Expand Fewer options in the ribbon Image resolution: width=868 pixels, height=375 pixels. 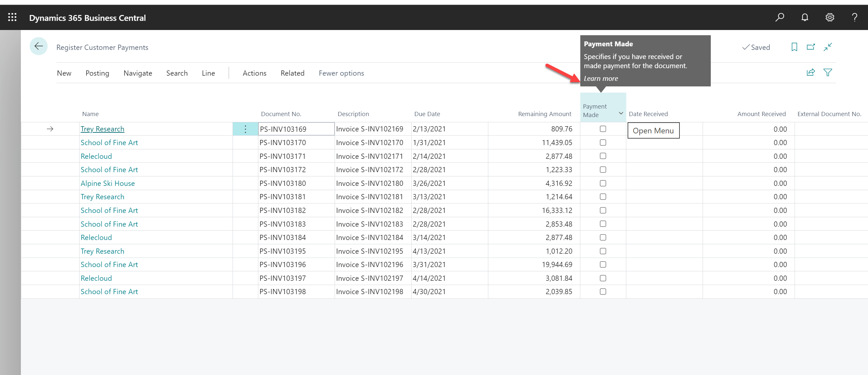point(341,73)
